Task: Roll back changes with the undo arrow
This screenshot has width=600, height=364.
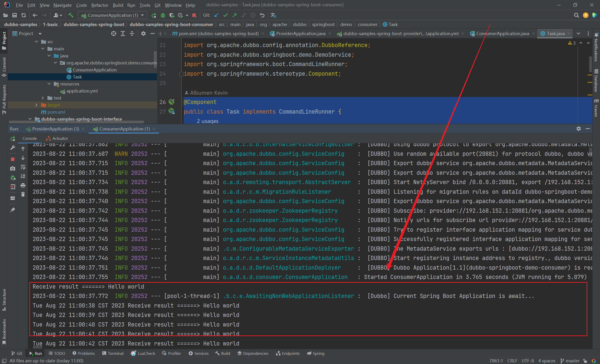Action: (x=262, y=15)
